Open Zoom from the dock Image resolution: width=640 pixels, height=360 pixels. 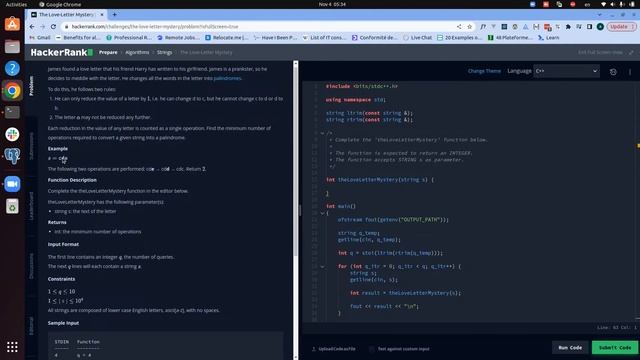click(x=12, y=184)
